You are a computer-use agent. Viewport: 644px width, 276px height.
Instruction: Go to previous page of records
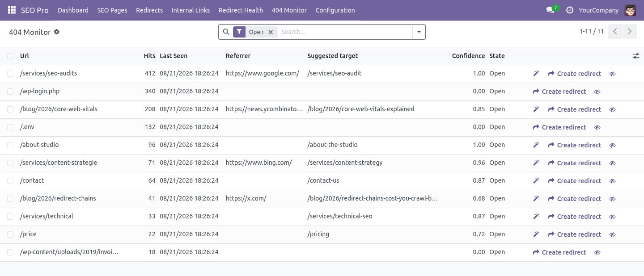pos(615,31)
